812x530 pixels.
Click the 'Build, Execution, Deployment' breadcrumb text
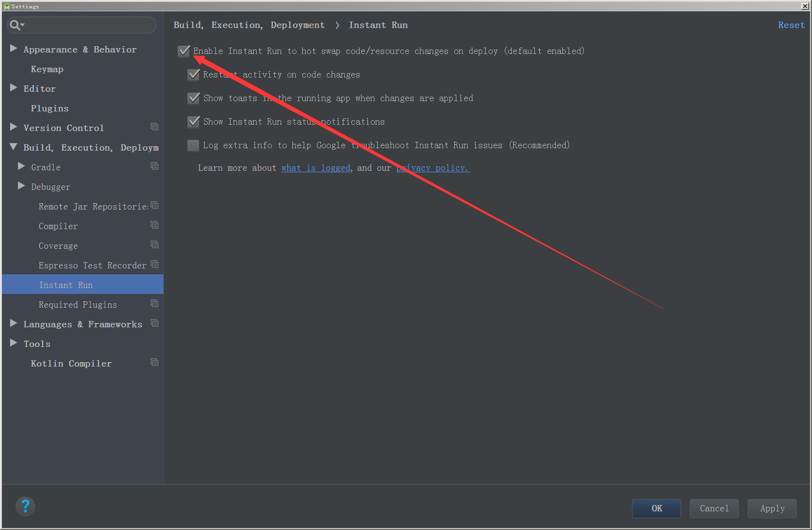click(249, 25)
